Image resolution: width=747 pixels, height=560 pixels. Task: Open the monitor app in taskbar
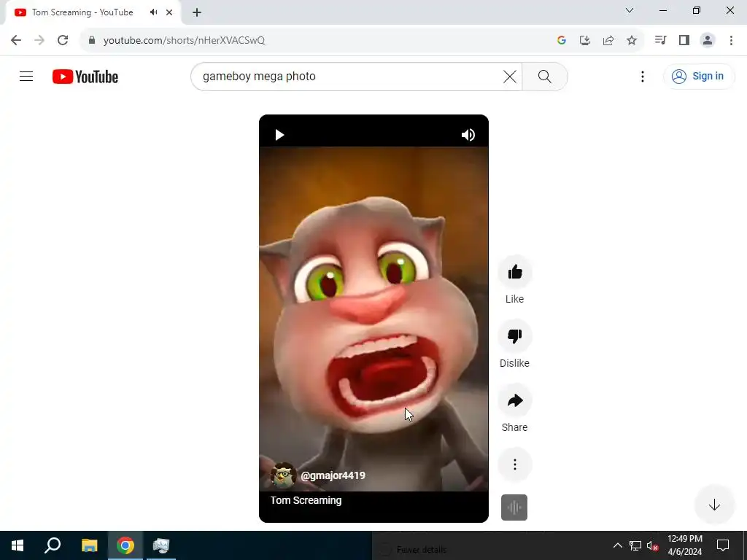[x=161, y=545]
